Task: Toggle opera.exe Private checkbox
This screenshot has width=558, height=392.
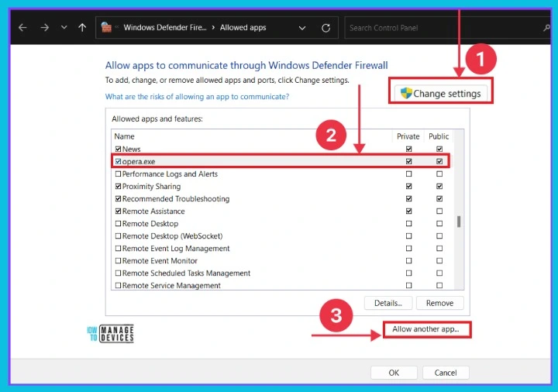Action: tap(408, 161)
